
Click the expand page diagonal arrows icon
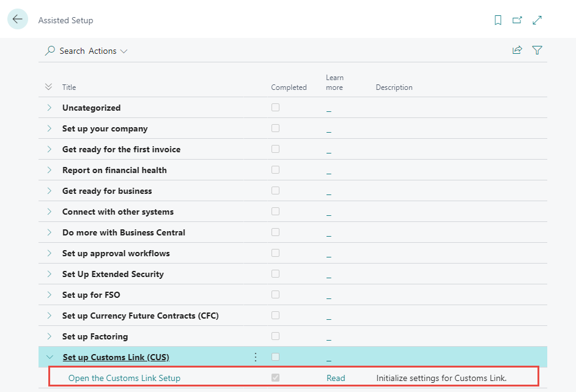coord(537,20)
